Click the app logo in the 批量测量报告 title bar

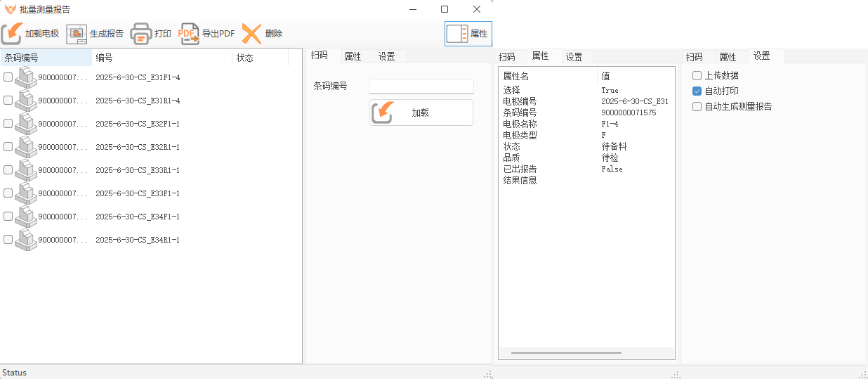click(11, 9)
